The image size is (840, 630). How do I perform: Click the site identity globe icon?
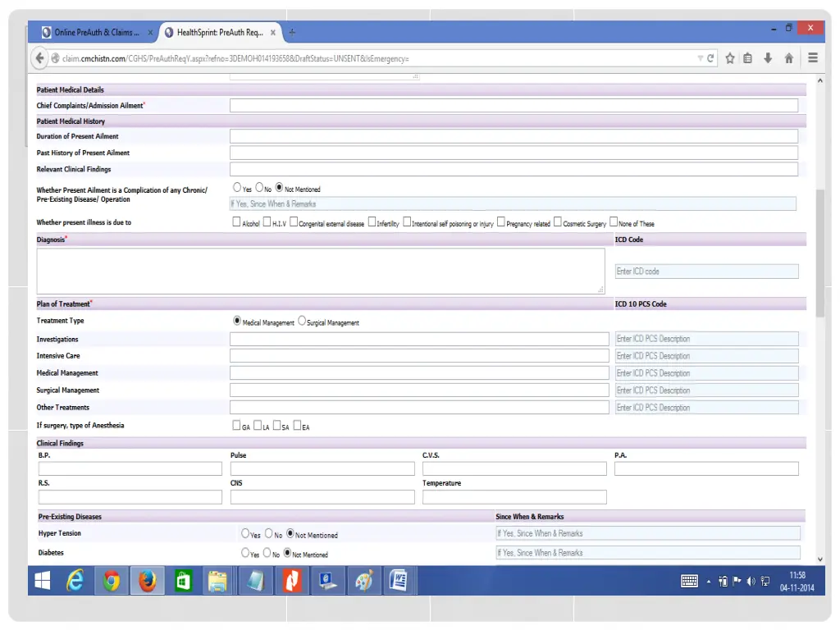tap(55, 58)
